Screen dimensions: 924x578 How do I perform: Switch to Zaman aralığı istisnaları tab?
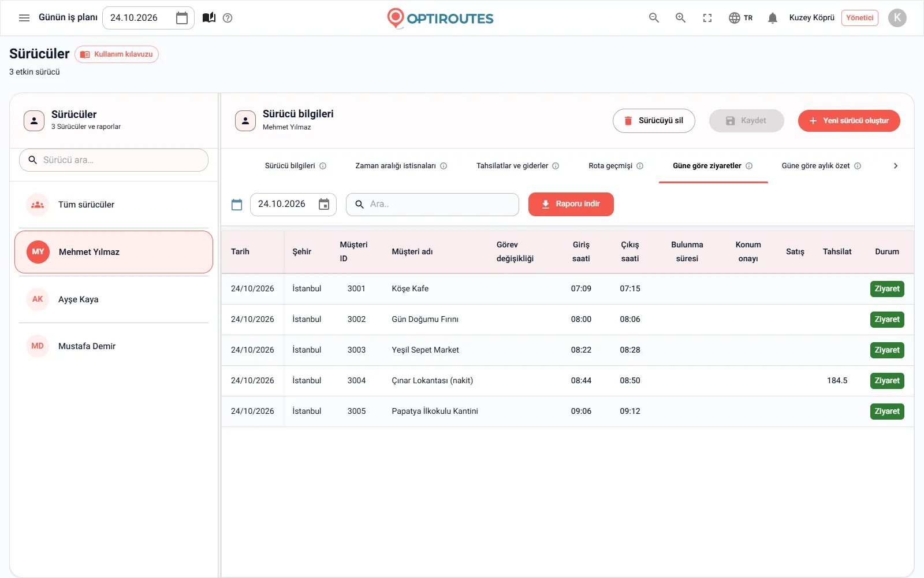(401, 166)
